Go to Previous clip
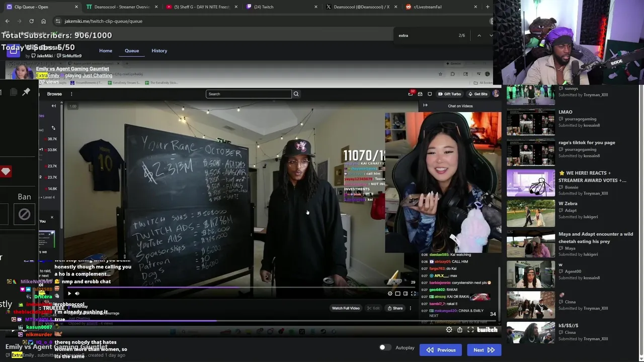Viewport: 644px width, 362px height. click(441, 350)
